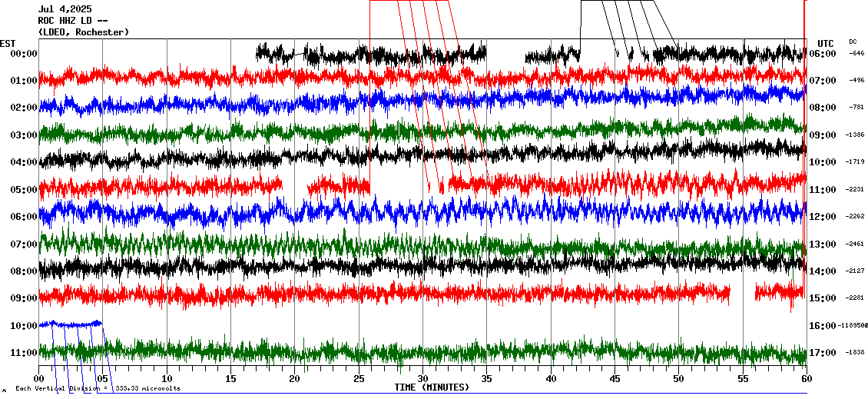Select the -646 DC offset value
Image resolution: width=868 pixels, height=399 pixels.
[x=856, y=54]
